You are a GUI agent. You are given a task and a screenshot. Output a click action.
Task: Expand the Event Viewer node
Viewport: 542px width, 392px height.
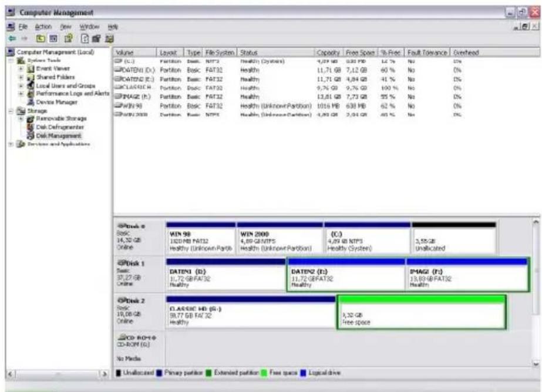click(x=21, y=69)
